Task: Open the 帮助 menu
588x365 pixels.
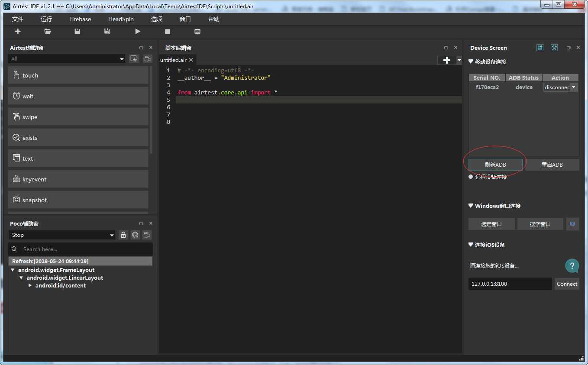Action: (x=214, y=19)
